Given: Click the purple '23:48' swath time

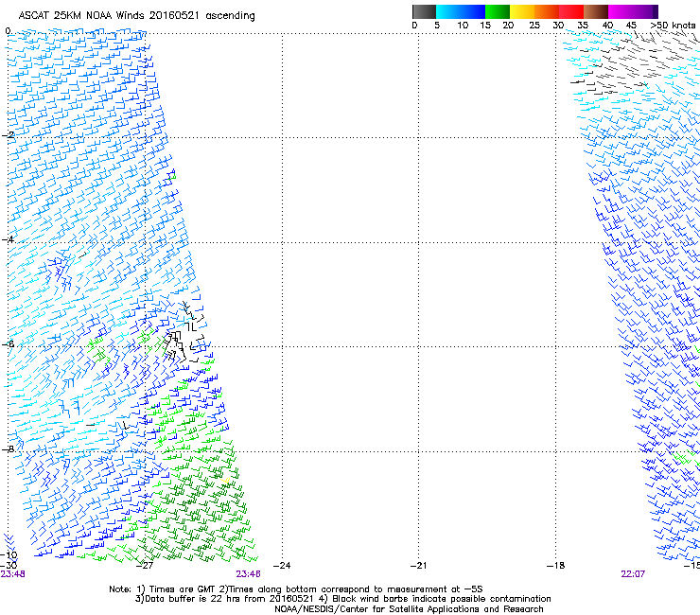Looking at the screenshot, I should 12,574.
